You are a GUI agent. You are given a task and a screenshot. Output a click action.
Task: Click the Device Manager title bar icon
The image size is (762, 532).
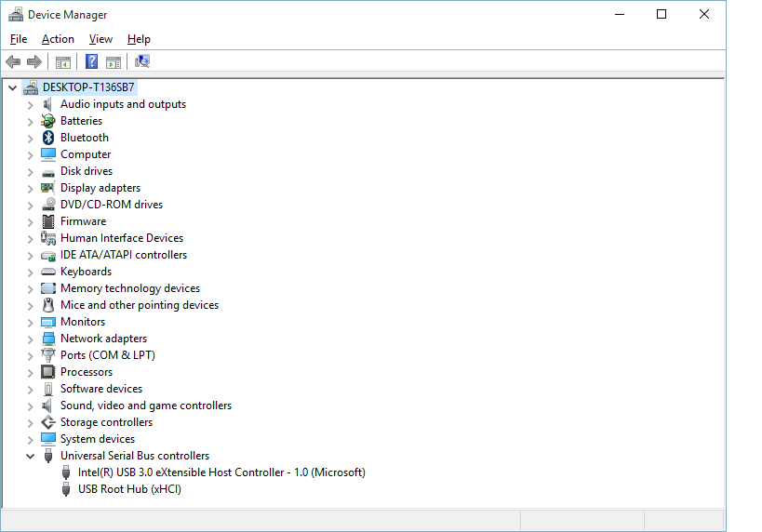(x=16, y=15)
